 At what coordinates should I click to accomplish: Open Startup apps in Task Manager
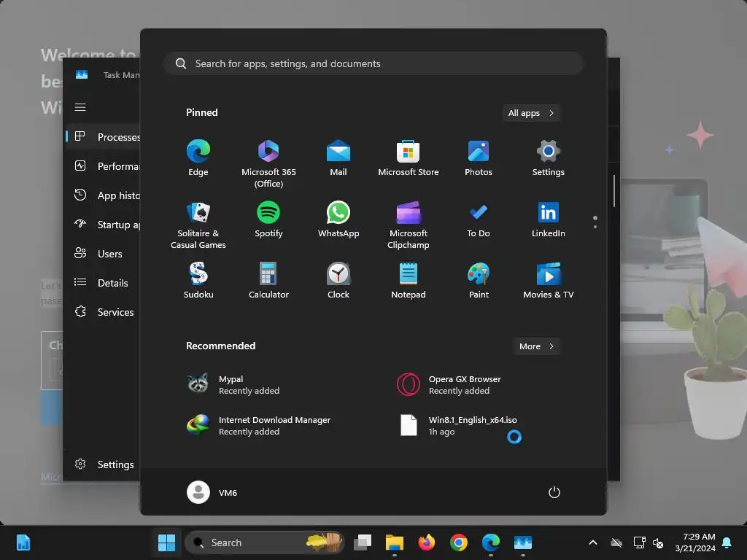click(104, 225)
